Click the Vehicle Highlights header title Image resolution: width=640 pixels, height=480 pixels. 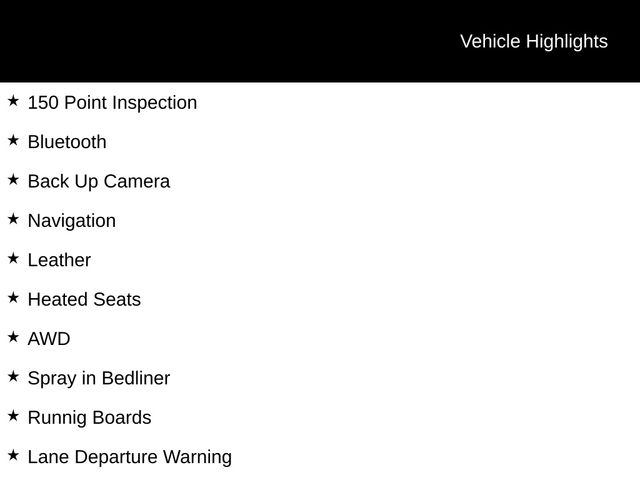[x=533, y=41]
